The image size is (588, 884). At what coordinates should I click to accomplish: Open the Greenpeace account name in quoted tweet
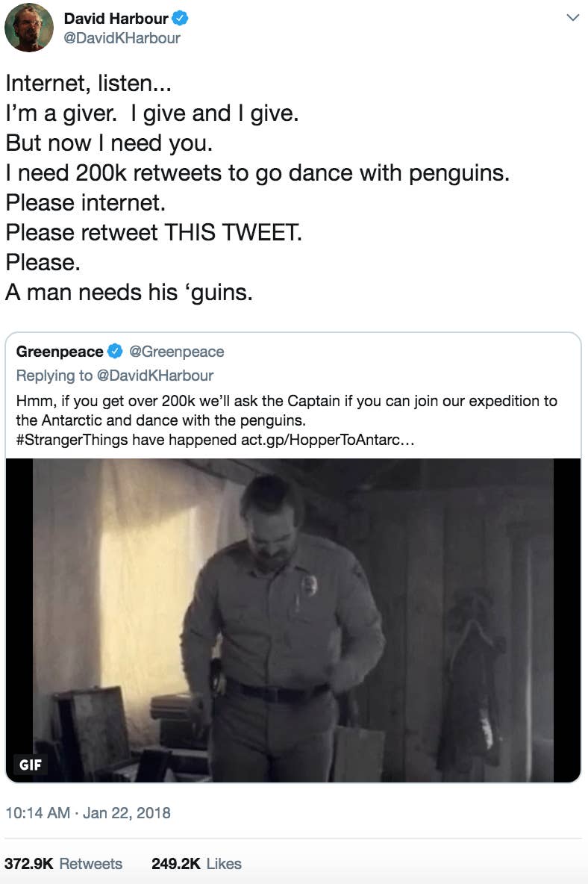pyautogui.click(x=60, y=351)
